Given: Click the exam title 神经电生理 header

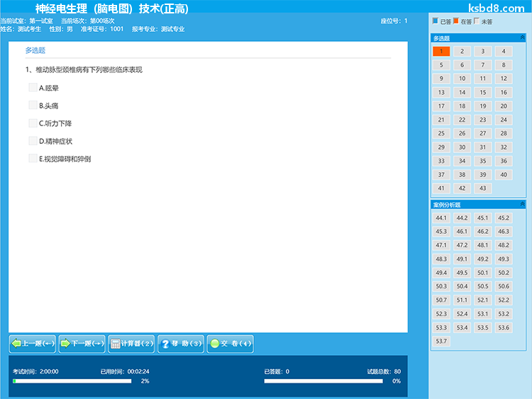Looking at the screenshot, I should 112,9.
